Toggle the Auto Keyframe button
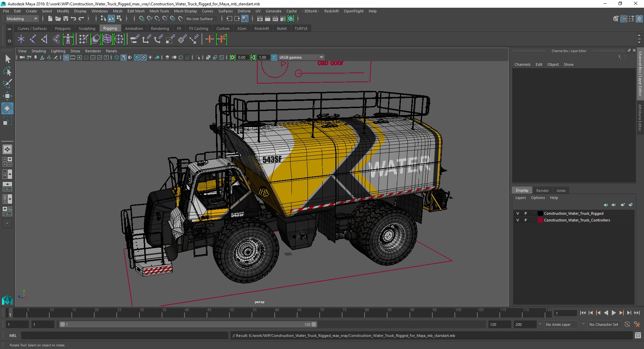 click(627, 325)
